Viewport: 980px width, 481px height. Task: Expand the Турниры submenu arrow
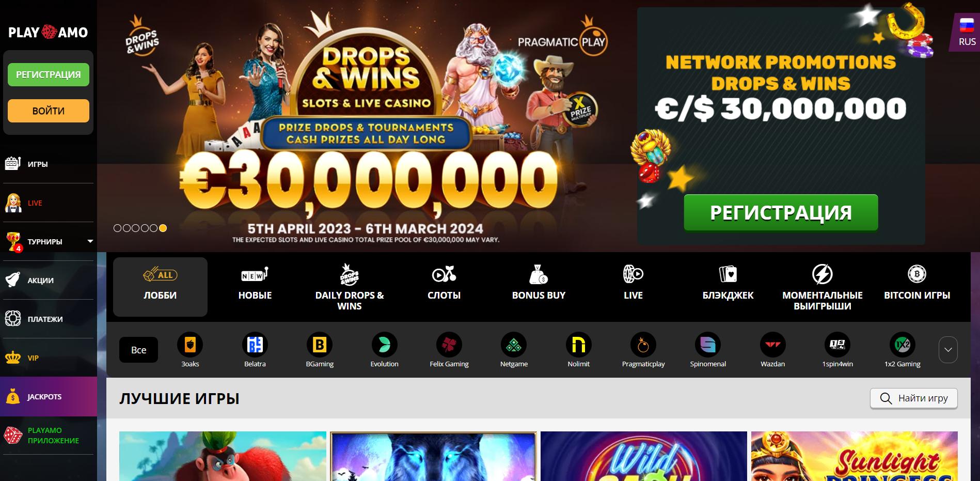[x=90, y=241]
